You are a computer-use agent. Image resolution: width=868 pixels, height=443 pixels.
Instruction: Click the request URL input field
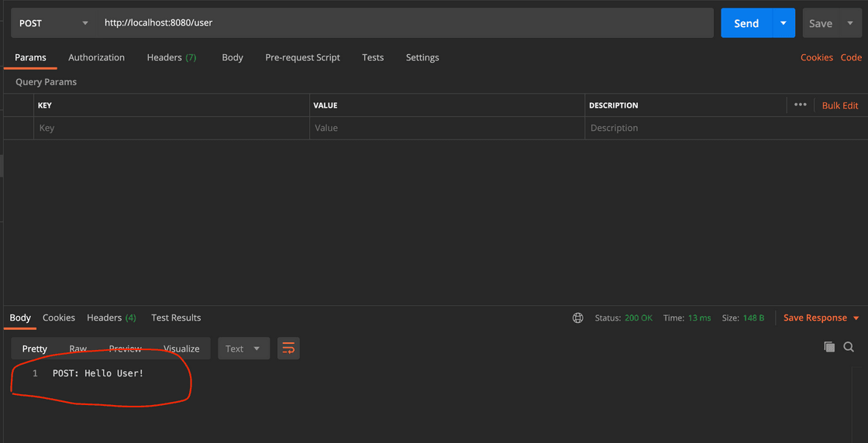(403, 23)
